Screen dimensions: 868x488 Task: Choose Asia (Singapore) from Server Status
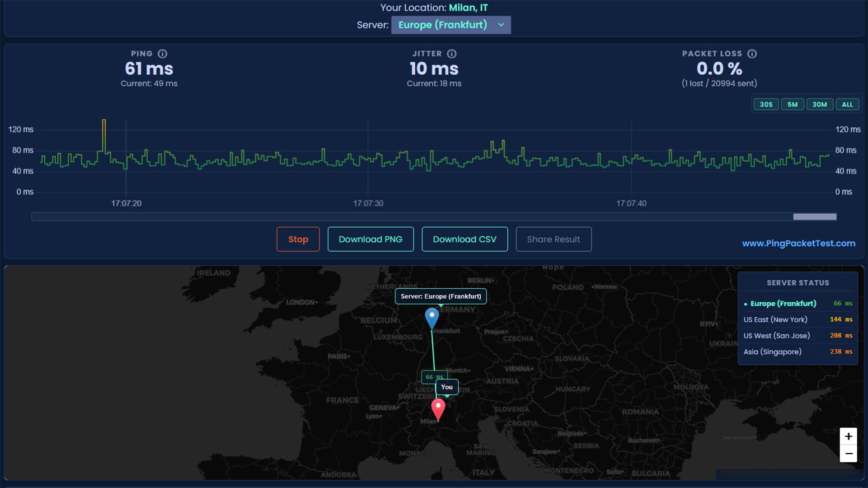coord(772,352)
